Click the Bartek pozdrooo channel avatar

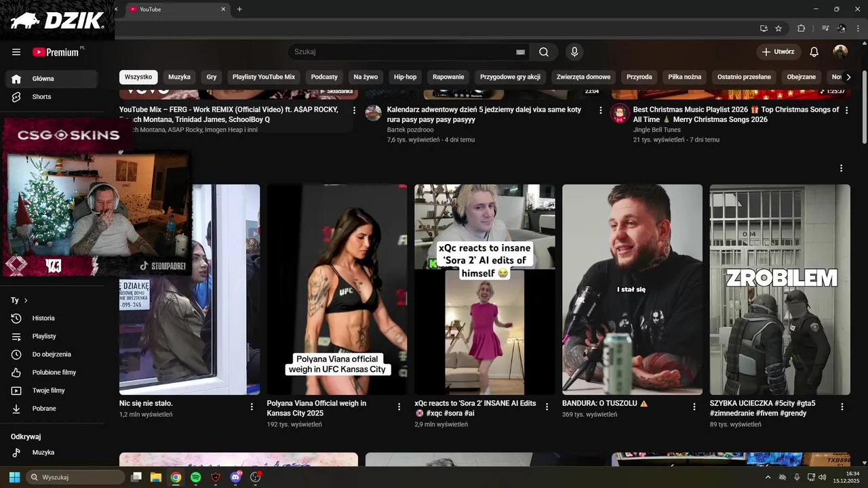pos(374,113)
